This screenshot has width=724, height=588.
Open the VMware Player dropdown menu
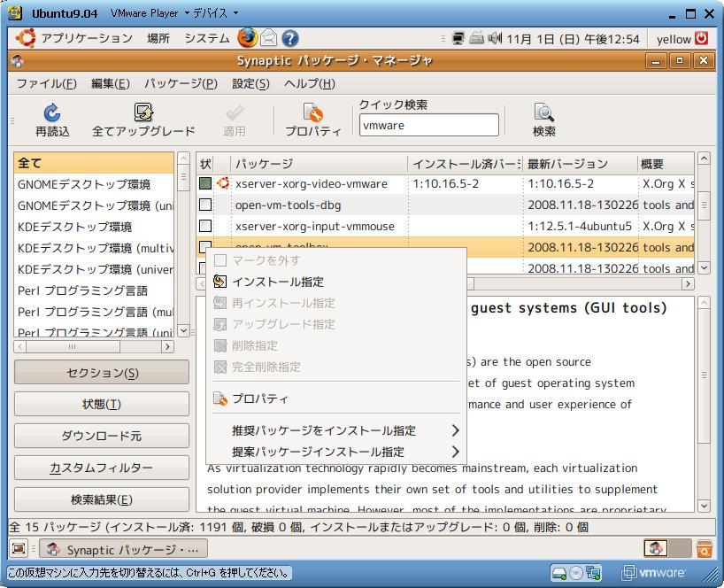(x=150, y=13)
